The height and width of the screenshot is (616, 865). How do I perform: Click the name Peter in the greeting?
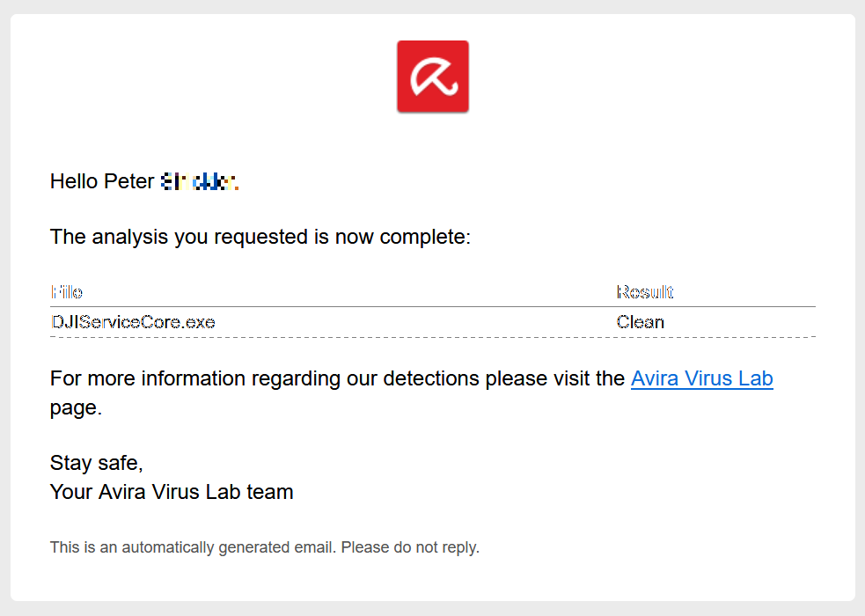[128, 181]
